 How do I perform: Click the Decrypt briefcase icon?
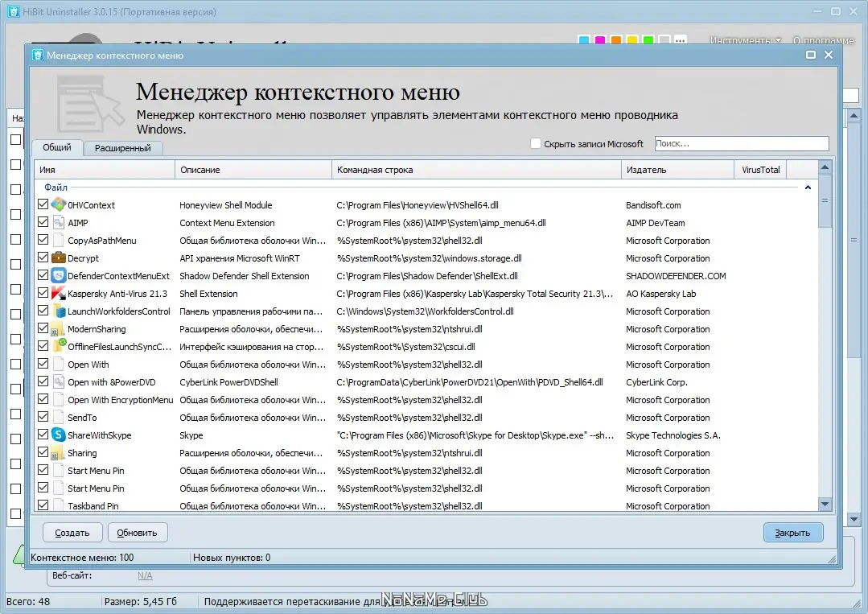tap(59, 258)
